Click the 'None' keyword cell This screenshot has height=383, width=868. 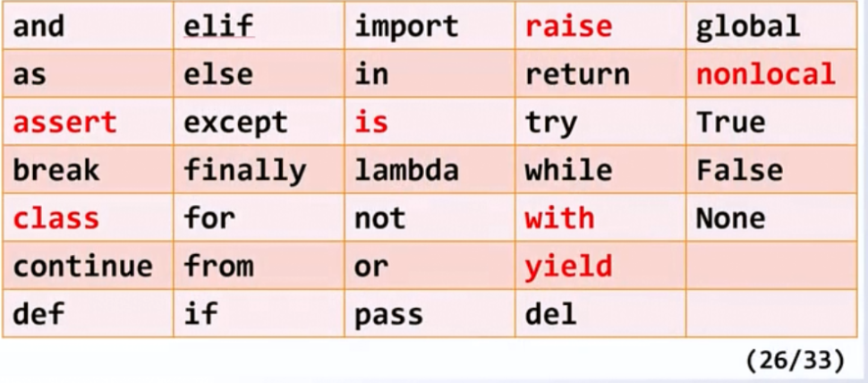[730, 218]
